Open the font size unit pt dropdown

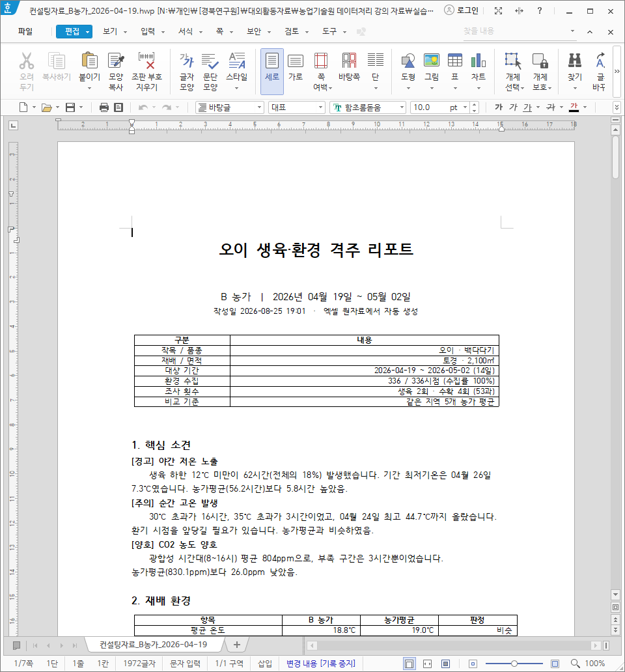pos(465,107)
